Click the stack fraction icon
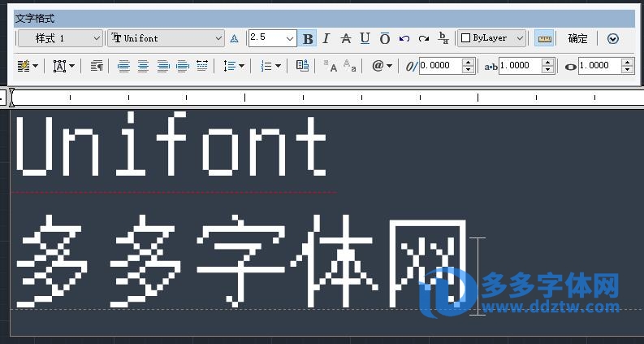This screenshot has height=344, width=644. coord(443,38)
